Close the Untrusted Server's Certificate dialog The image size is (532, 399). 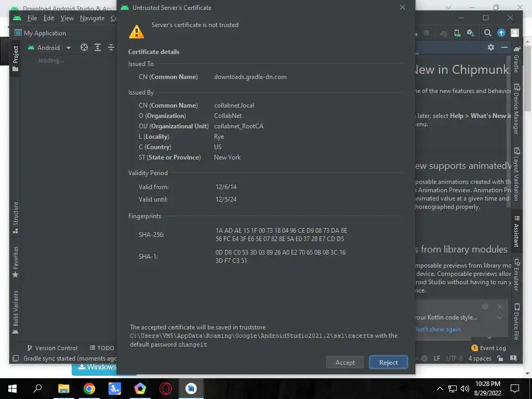(x=403, y=7)
